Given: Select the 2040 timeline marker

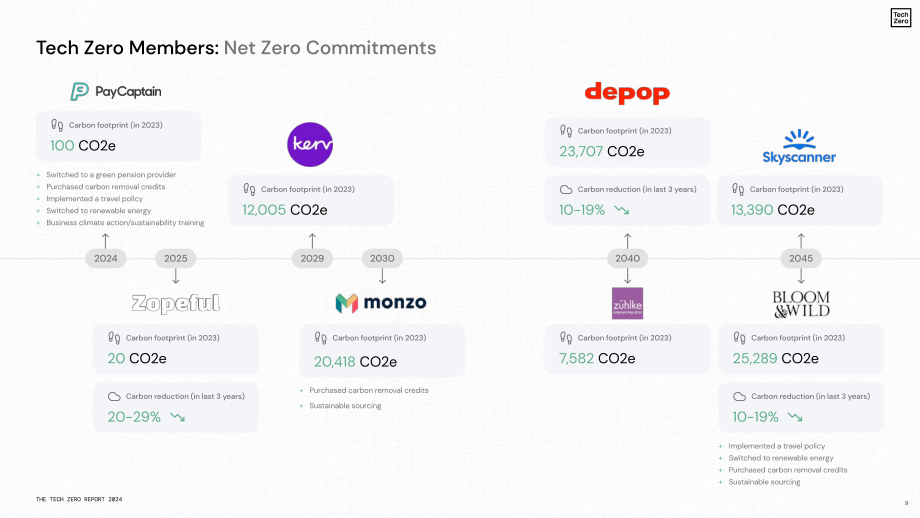Looking at the screenshot, I should click(x=627, y=258).
